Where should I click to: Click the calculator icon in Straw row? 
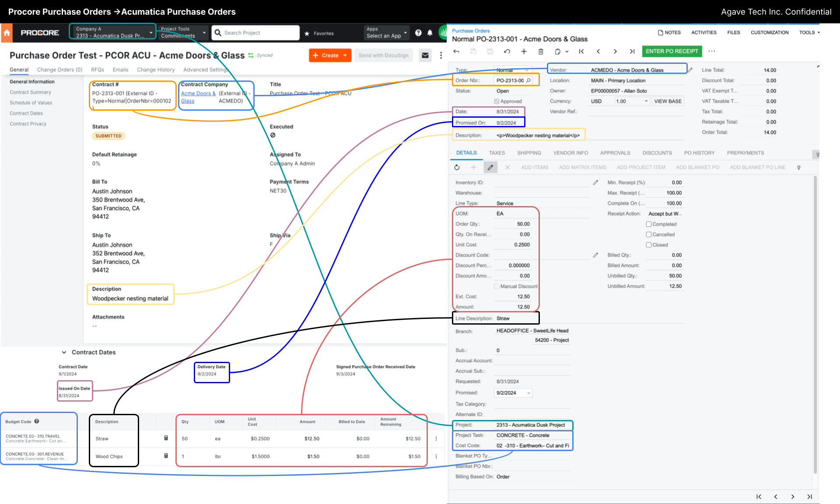pyautogui.click(x=166, y=438)
